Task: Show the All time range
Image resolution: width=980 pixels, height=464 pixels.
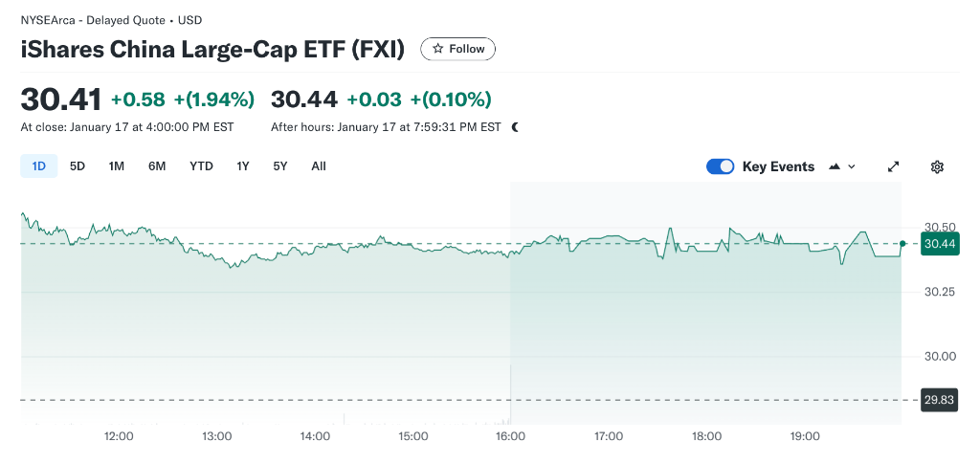Action: 319,166
